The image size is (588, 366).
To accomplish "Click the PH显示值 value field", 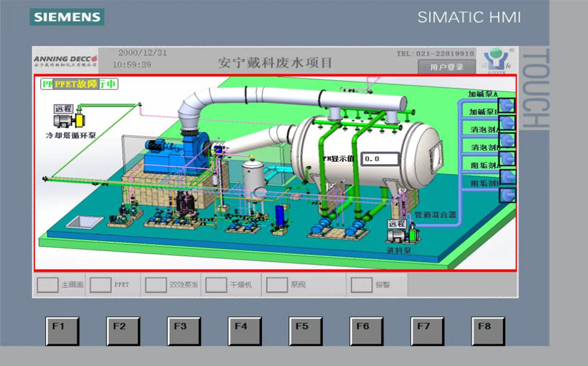I will coord(380,159).
